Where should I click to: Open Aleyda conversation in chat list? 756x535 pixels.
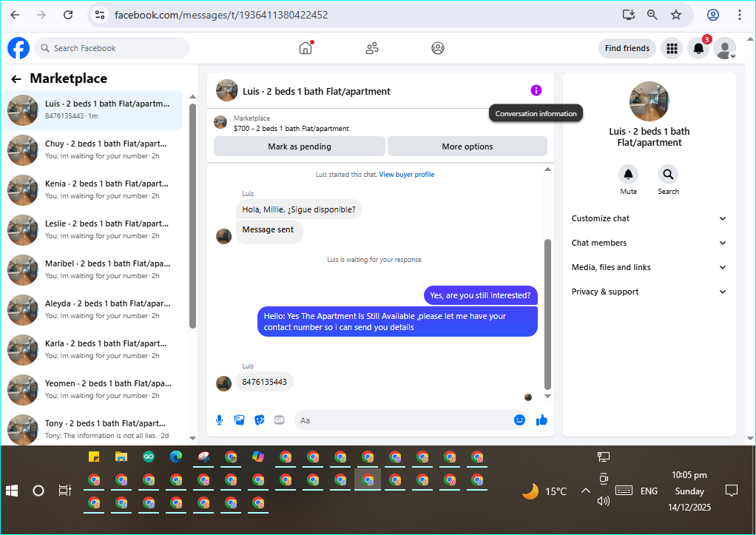click(93, 310)
